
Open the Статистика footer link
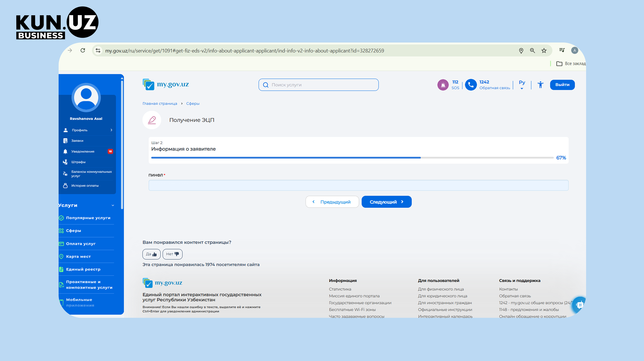click(x=340, y=289)
